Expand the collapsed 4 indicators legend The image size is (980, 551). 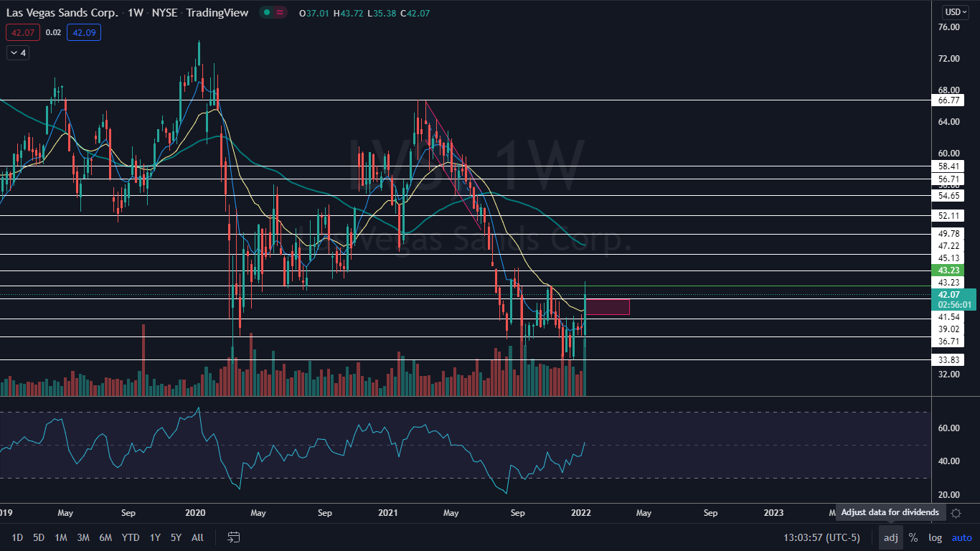click(x=18, y=52)
